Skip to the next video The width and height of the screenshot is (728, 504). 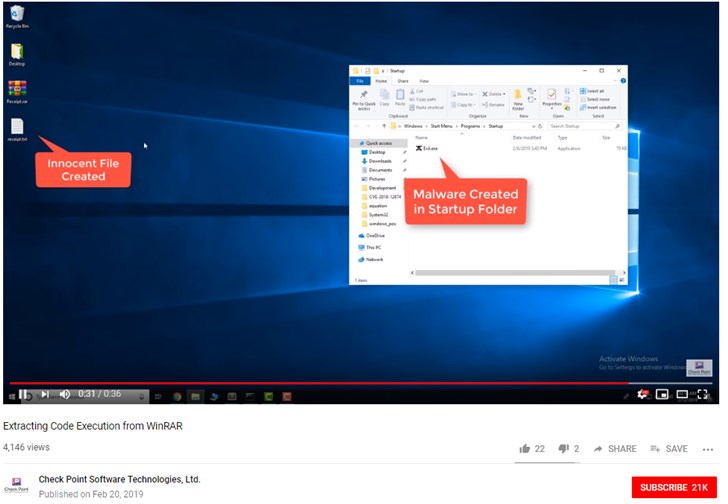[x=45, y=394]
